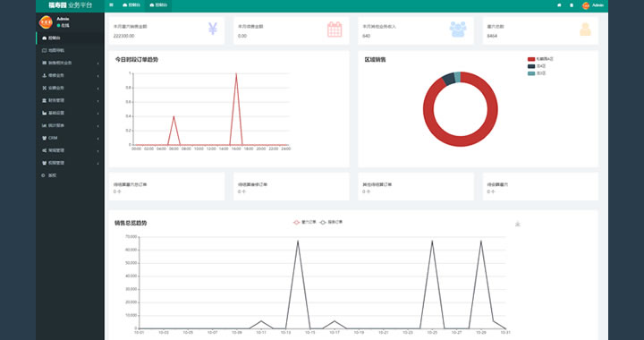Click the home icon in top-right header

tap(559, 5)
